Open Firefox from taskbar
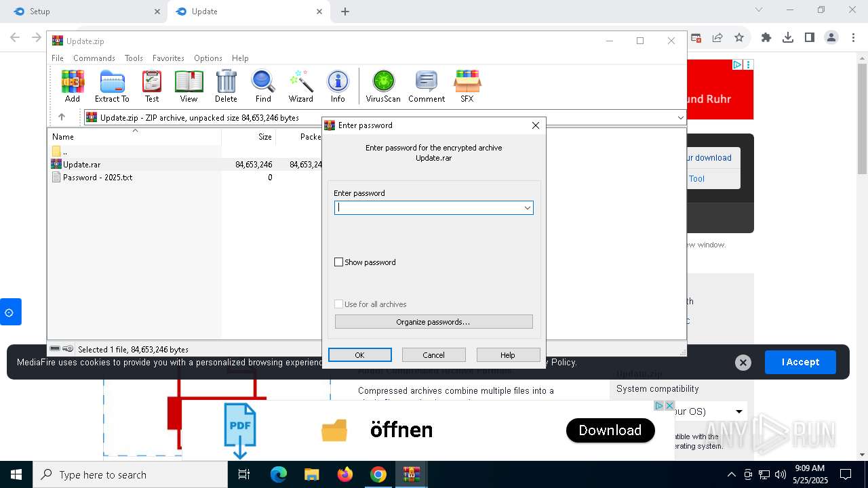This screenshot has height=488, width=868. (x=345, y=474)
